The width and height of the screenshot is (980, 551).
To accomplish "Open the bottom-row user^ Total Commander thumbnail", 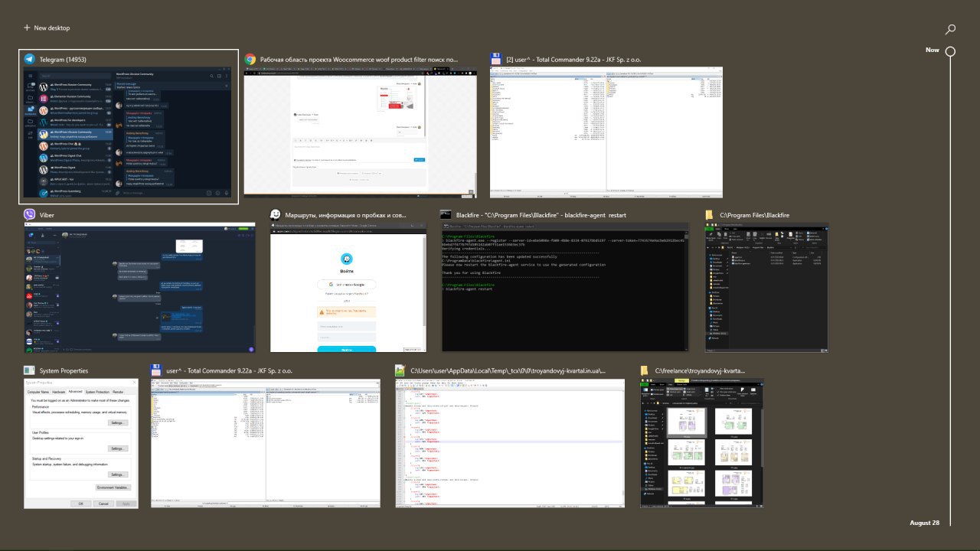I will [266, 443].
